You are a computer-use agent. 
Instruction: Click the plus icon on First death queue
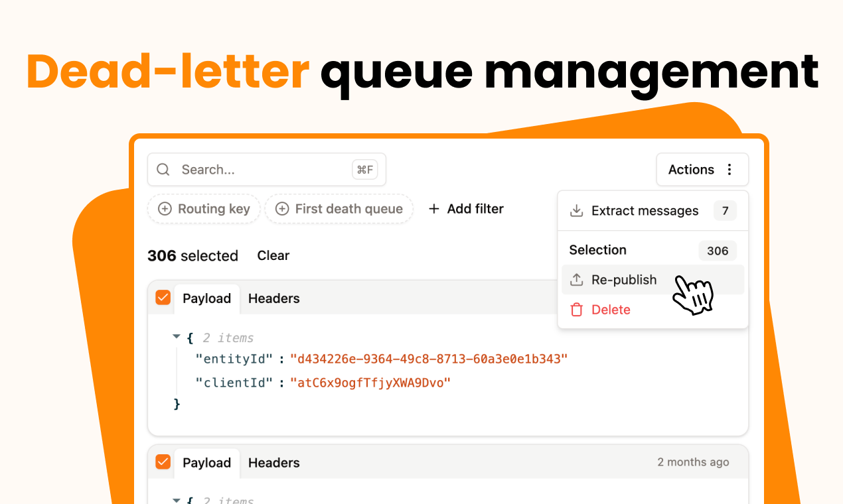coord(282,209)
